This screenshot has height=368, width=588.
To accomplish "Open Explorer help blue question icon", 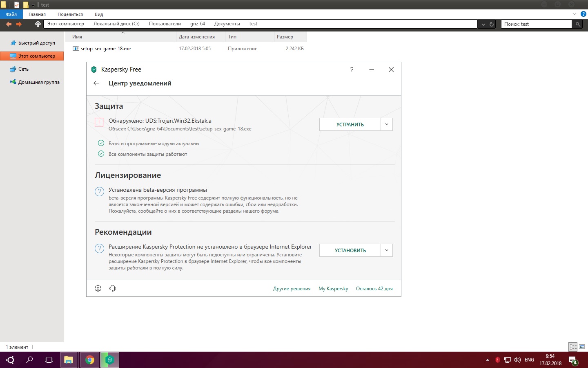I will 584,14.
